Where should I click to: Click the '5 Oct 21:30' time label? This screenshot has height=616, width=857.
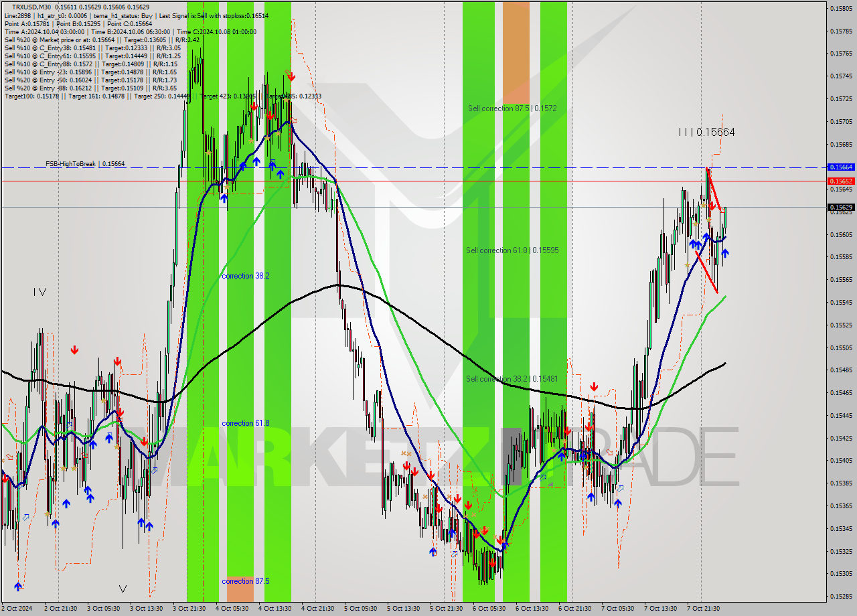[x=446, y=608]
